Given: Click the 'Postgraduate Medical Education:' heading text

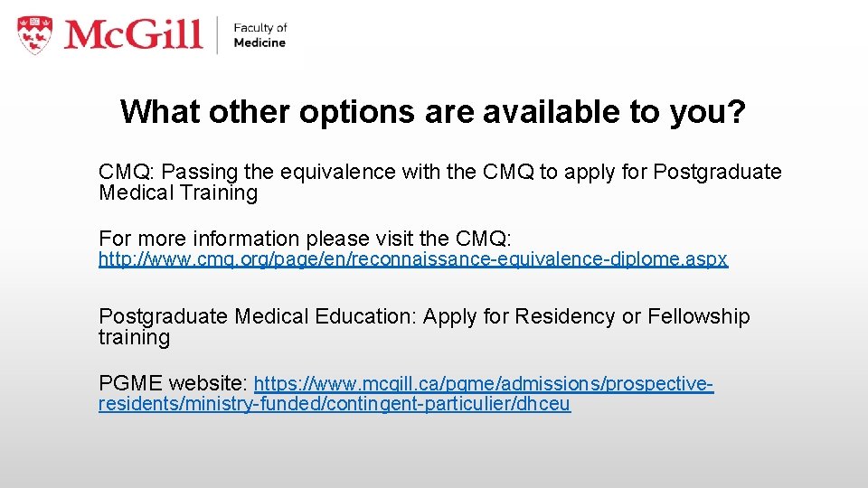Looking at the screenshot, I should 258,316.
